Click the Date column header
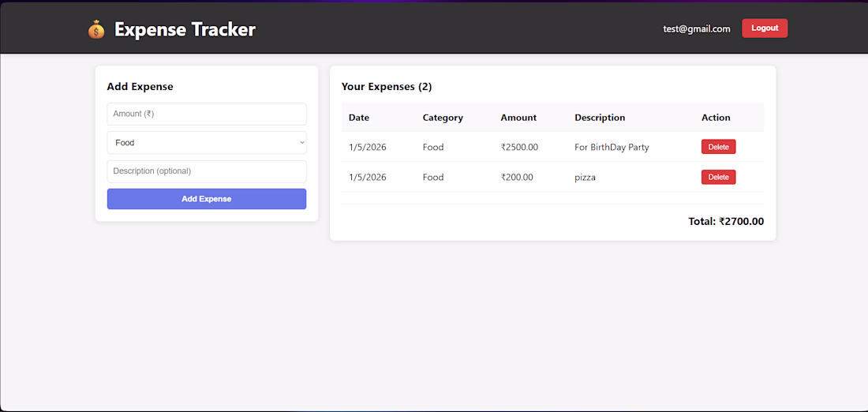This screenshot has width=868, height=412. (x=359, y=118)
